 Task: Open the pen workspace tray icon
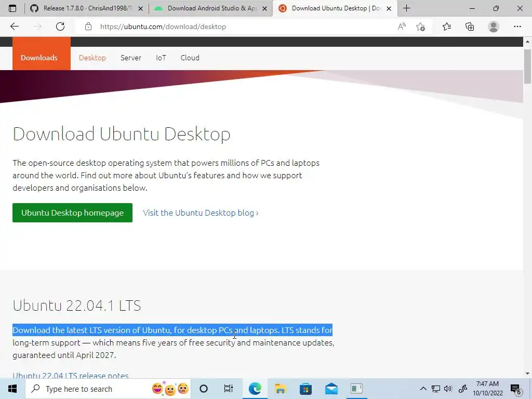click(463, 389)
